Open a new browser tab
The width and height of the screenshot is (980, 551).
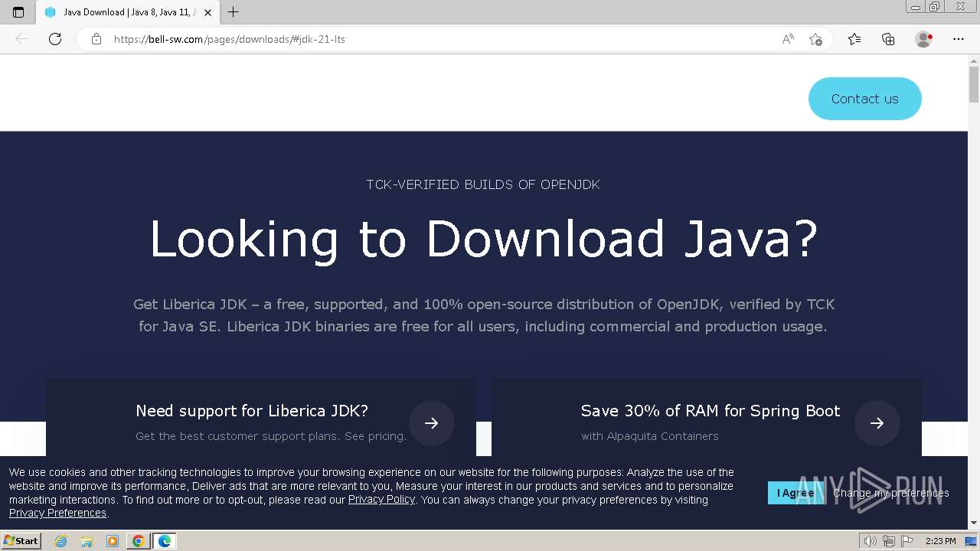234,12
